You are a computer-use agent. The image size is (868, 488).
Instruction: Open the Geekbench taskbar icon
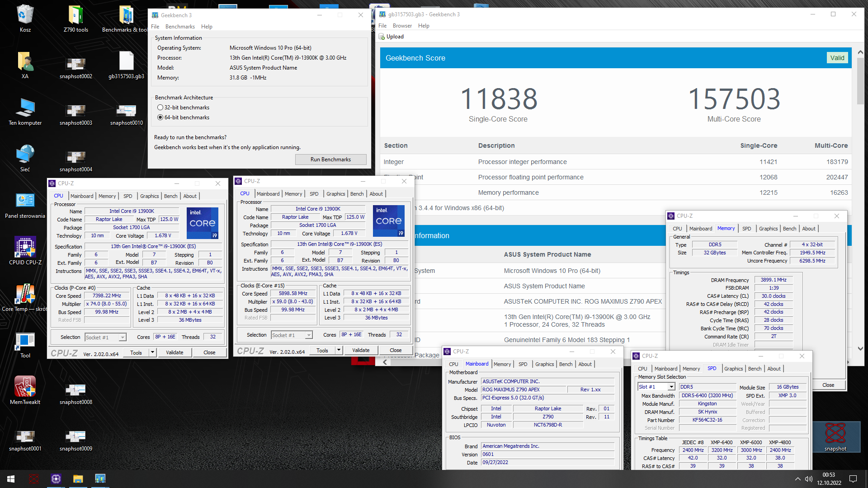100,479
